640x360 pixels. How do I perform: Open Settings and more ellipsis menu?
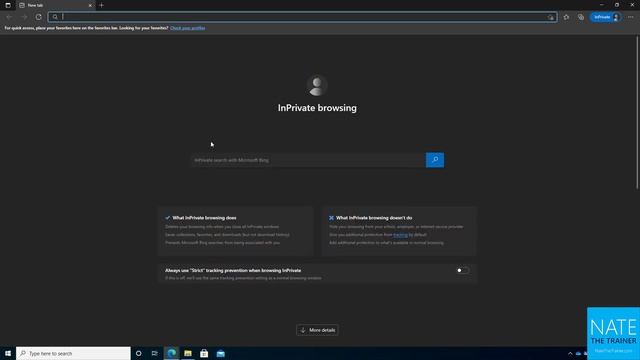pos(631,17)
